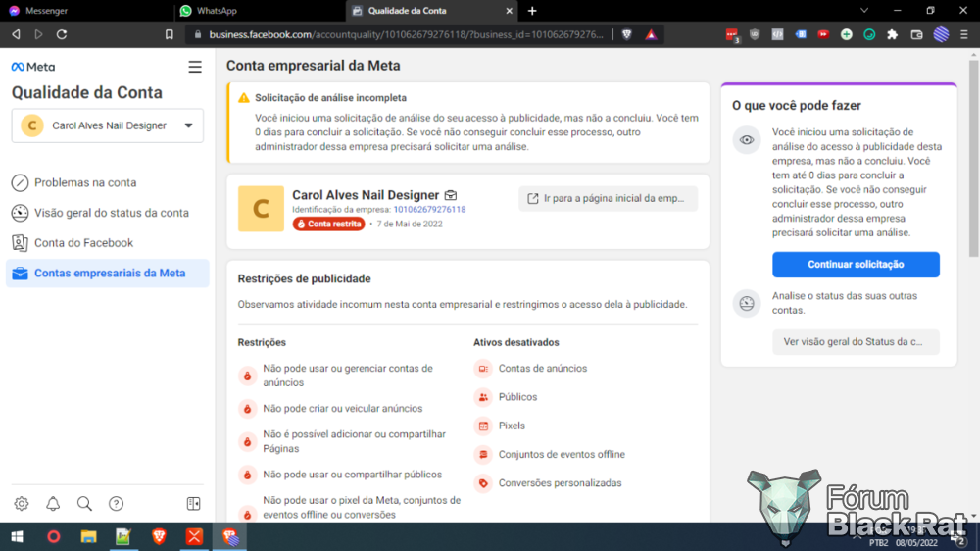Open the help question mark icon

coord(117,504)
